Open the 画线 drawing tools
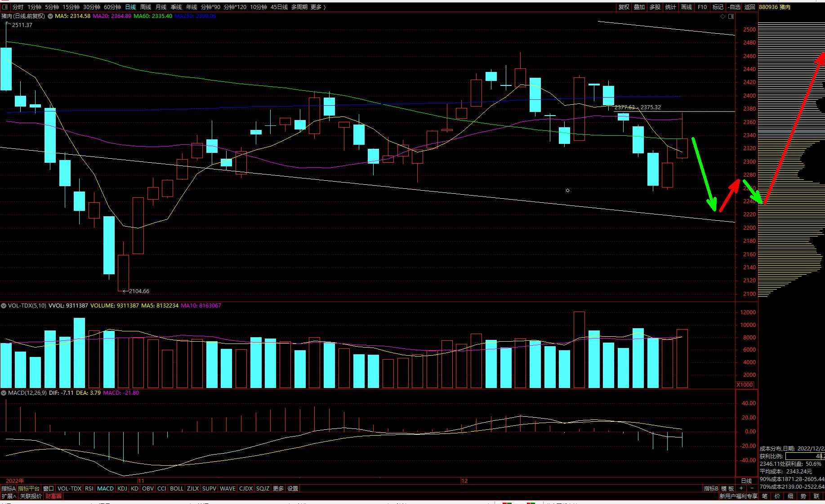 (x=687, y=7)
